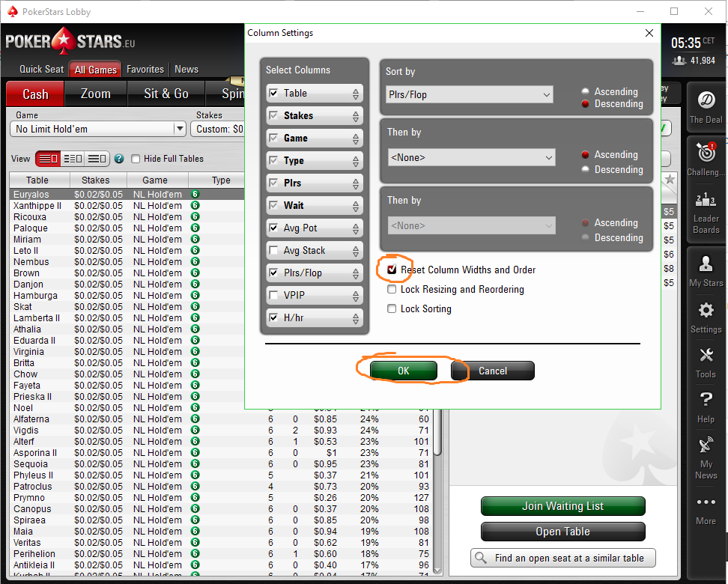Click reorder arrows for H/hr column
The image size is (728, 584).
355,318
